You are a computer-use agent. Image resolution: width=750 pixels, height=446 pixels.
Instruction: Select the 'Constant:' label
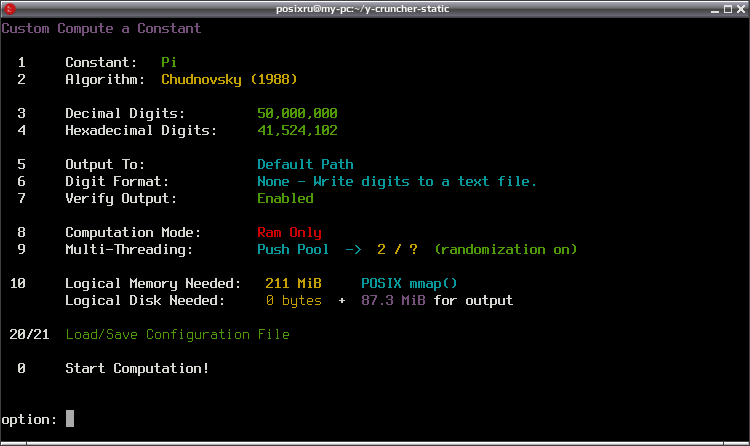(x=101, y=63)
